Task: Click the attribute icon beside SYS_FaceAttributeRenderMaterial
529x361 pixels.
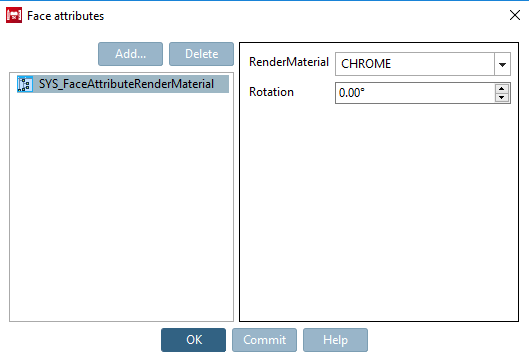Action: 25,84
